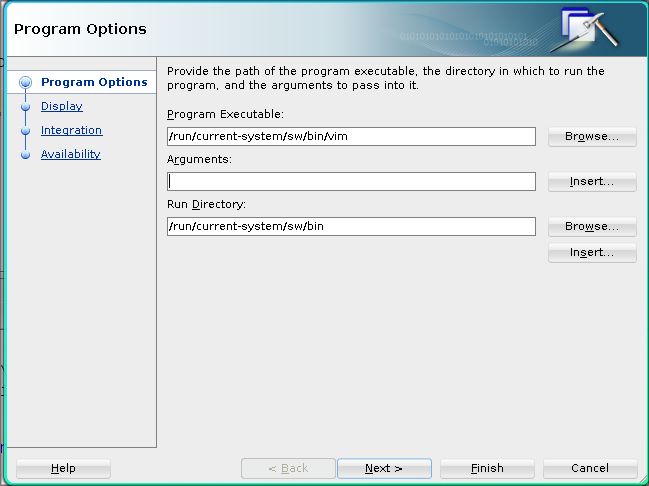
Task: Click the bullet icon beside Display step
Action: click(x=26, y=106)
